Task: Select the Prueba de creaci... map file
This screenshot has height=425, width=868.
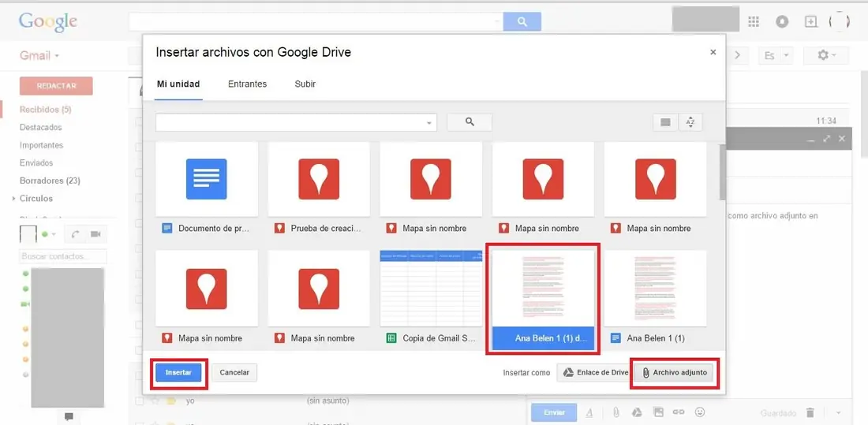Action: (319, 190)
